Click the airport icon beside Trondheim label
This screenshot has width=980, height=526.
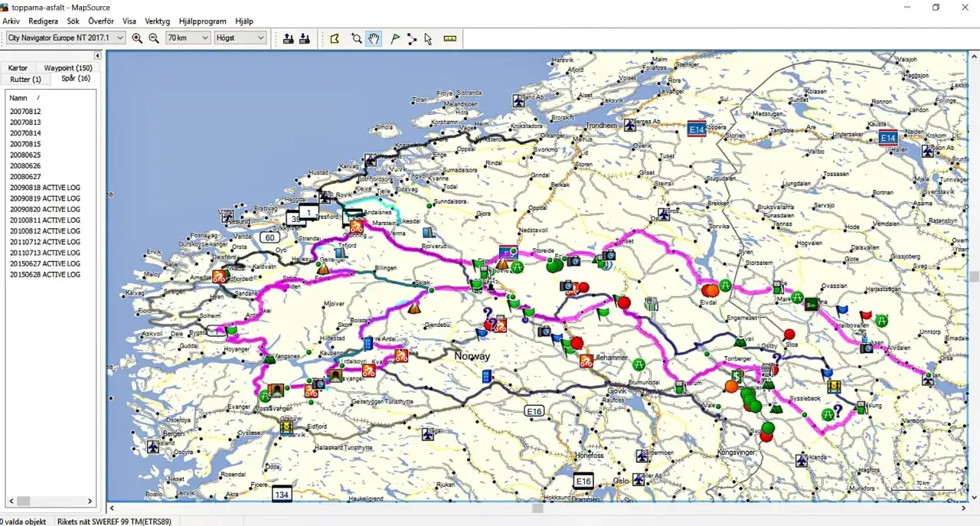pos(630,126)
